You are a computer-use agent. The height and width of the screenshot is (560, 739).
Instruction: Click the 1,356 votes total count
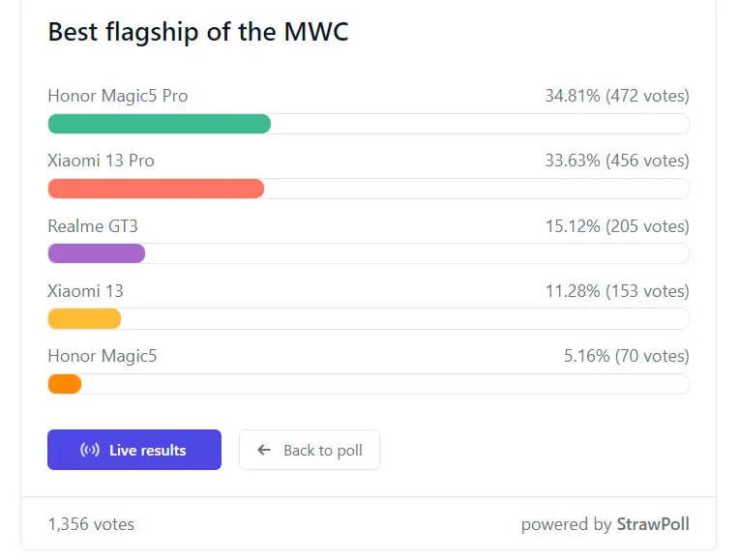tap(91, 524)
